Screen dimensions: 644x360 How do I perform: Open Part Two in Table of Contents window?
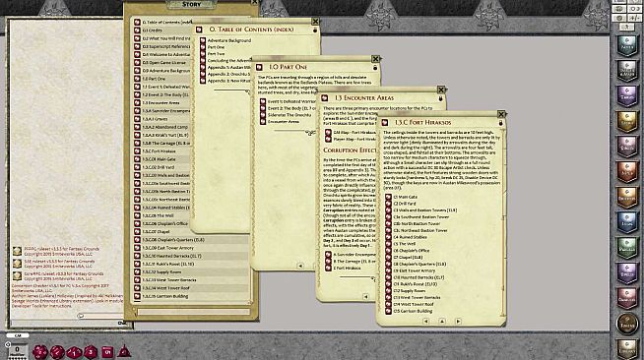click(x=216, y=54)
